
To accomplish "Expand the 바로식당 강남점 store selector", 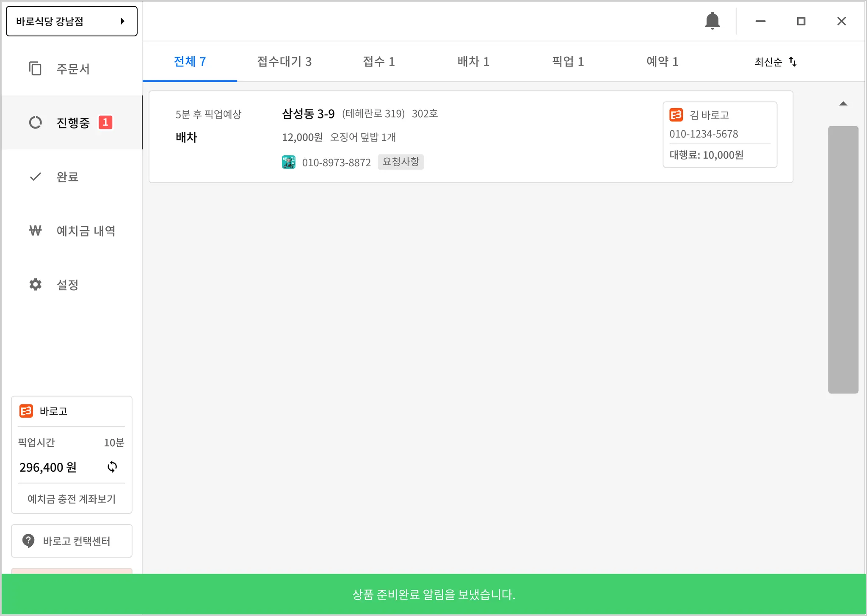I will pos(72,21).
